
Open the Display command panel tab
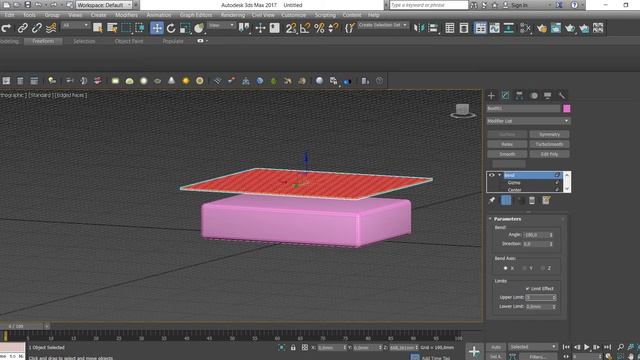(548, 96)
